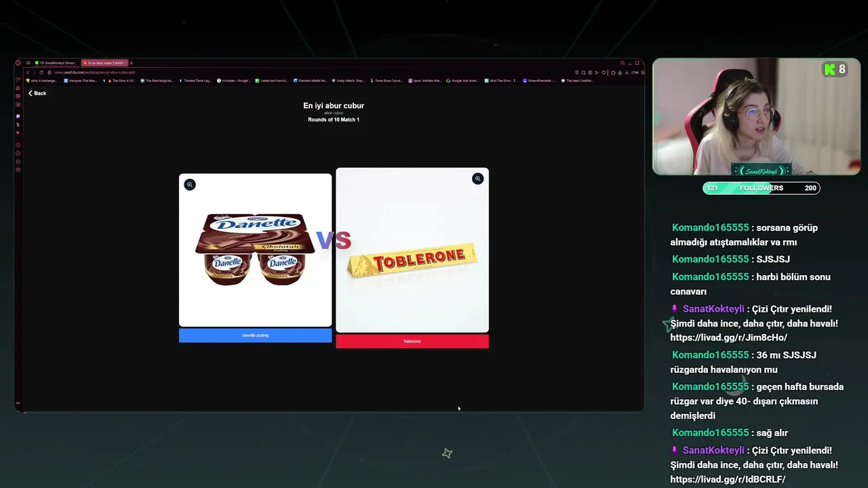The height and width of the screenshot is (488, 868).
Task: Open the Leaderboard tracking bookmark
Action: tap(272, 81)
